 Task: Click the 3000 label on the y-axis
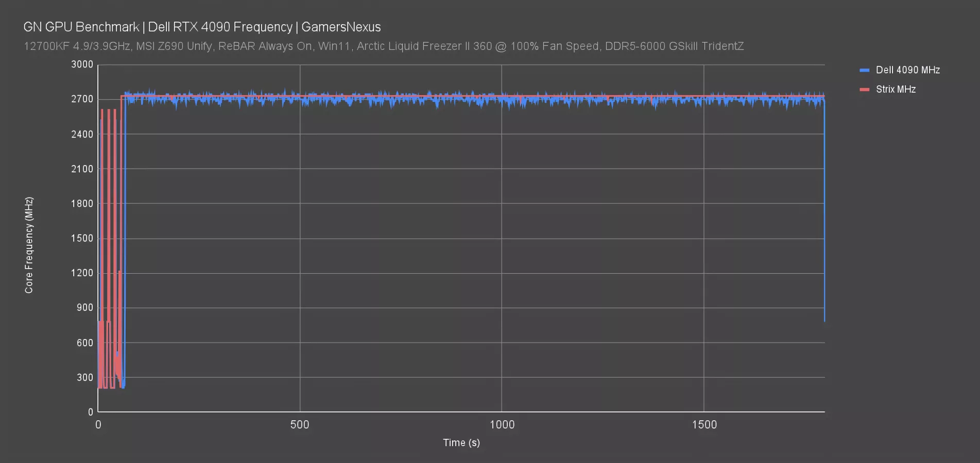(x=82, y=64)
